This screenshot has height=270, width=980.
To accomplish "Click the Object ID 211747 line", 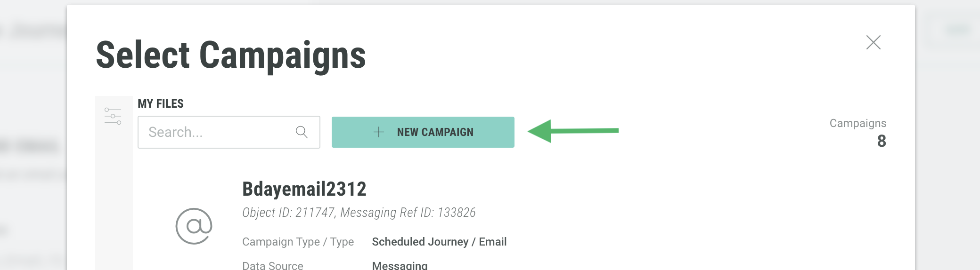I will pos(359,213).
